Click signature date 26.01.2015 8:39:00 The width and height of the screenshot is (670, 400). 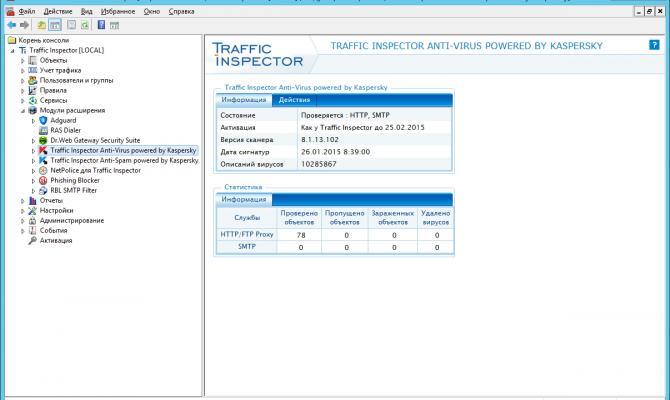point(335,152)
